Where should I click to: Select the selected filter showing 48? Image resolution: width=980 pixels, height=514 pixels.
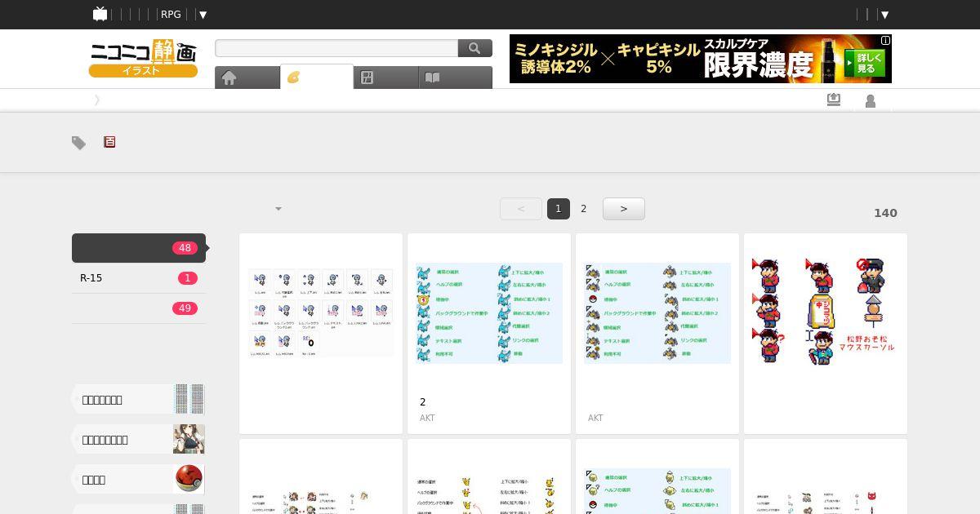coord(139,248)
